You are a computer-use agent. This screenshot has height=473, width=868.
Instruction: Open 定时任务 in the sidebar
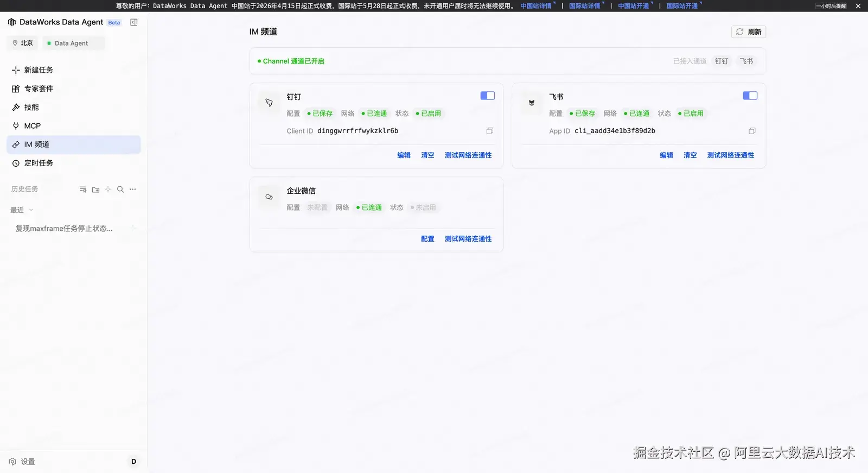click(x=74, y=163)
